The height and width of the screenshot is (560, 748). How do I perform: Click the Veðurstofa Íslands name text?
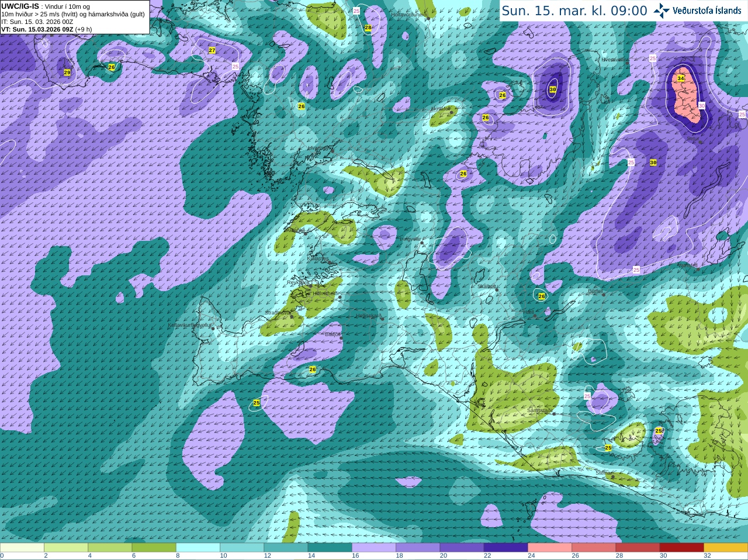click(x=707, y=11)
